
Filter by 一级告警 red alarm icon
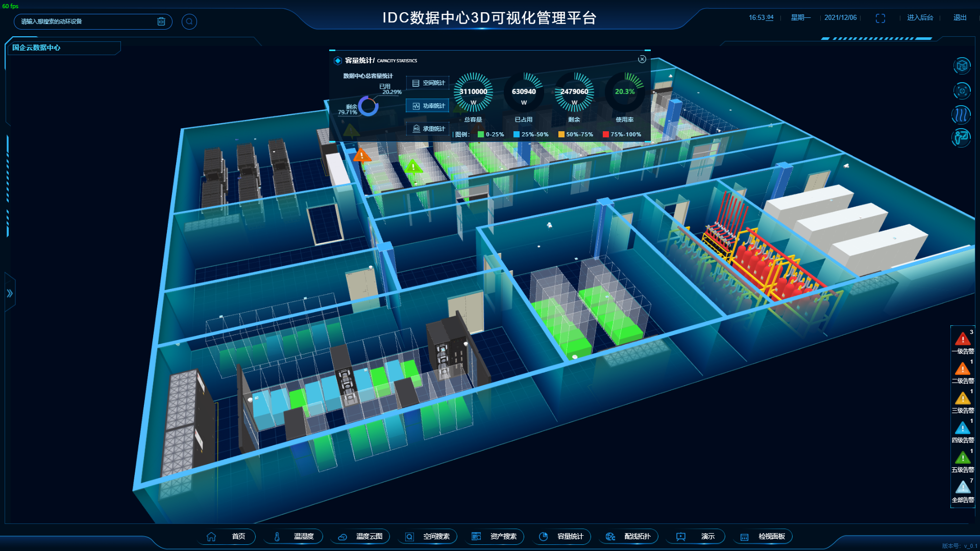pyautogui.click(x=963, y=339)
